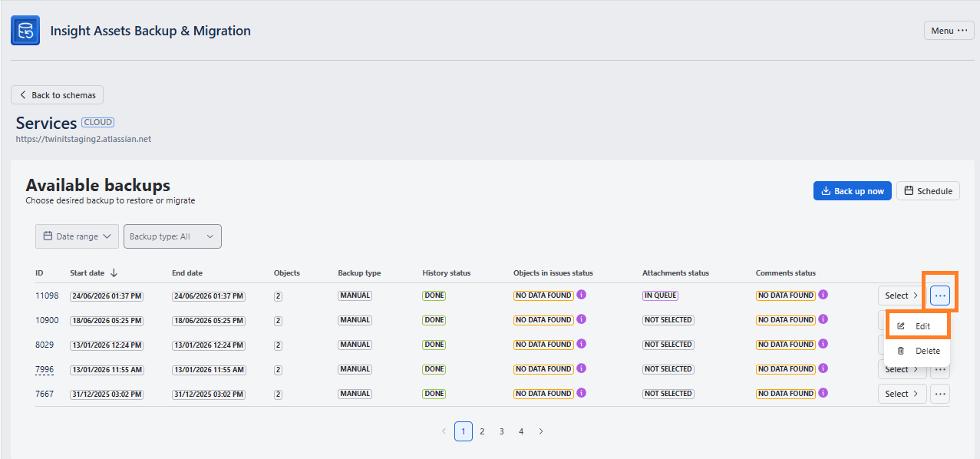The width and height of the screenshot is (980, 459).
Task: Click the Insight Assets Backup app logo
Action: pyautogui.click(x=25, y=31)
